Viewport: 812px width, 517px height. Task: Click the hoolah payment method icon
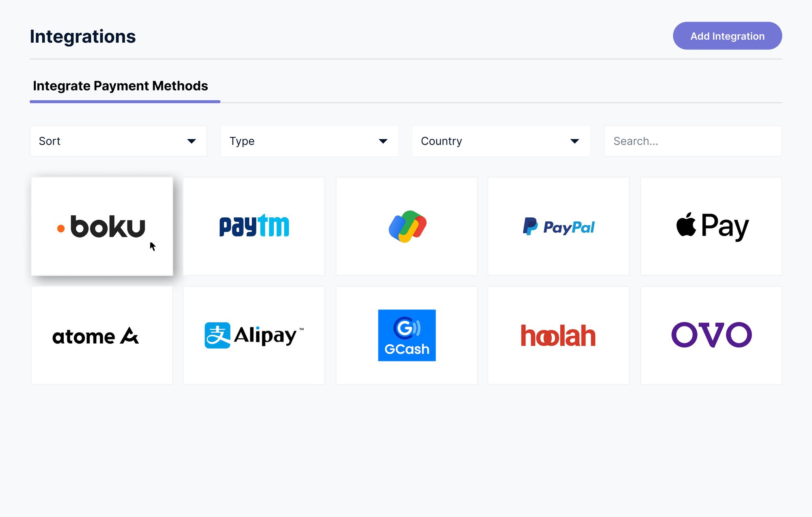point(559,335)
